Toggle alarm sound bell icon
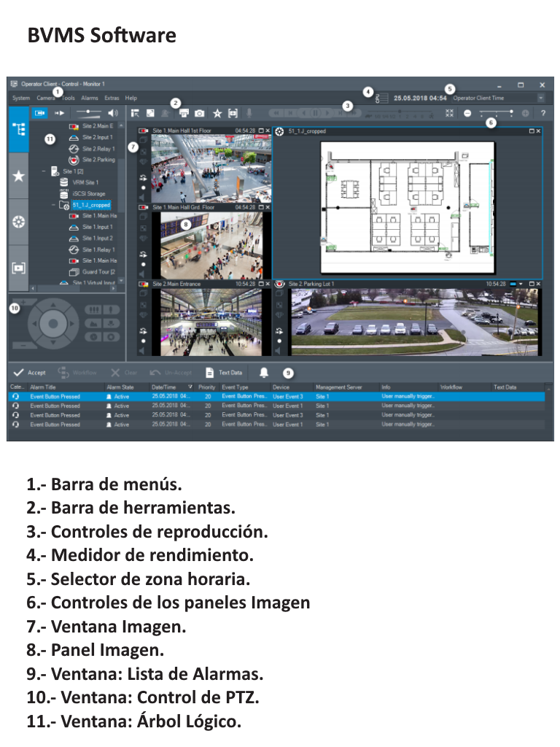Viewport: 560px width, 747px height. coord(264,373)
